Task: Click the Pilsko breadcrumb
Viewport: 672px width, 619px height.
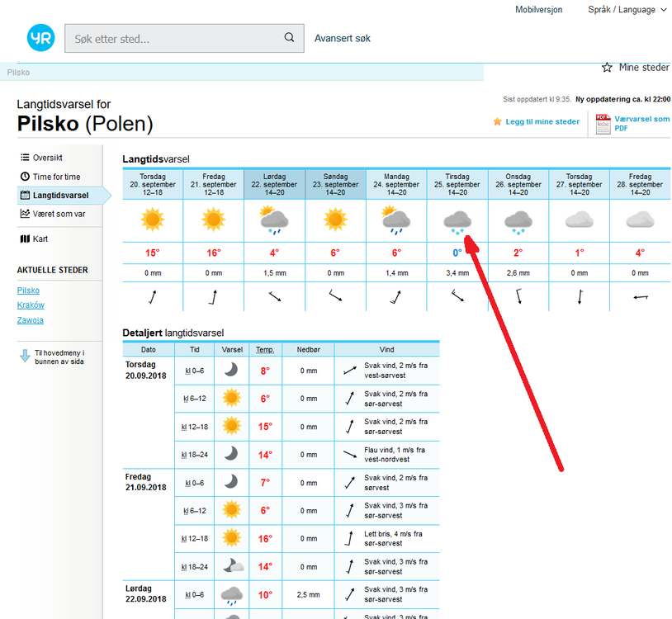Action: pyautogui.click(x=18, y=73)
